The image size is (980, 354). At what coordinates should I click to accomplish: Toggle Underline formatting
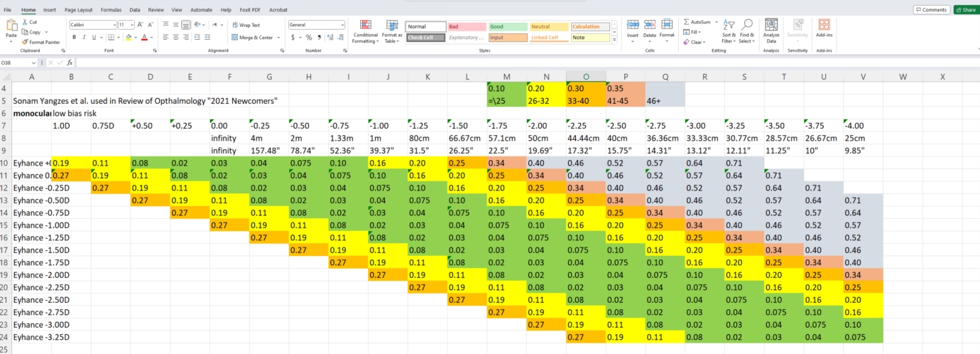(x=93, y=37)
